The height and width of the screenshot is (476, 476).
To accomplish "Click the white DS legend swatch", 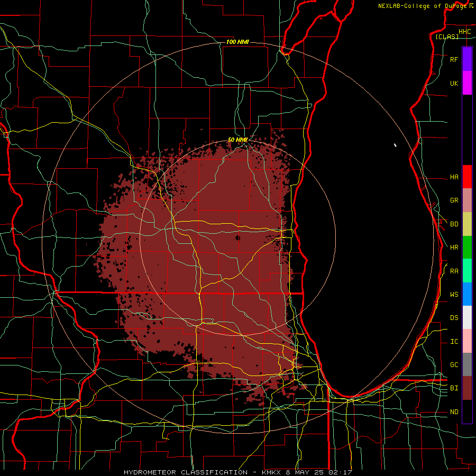I will click(467, 317).
